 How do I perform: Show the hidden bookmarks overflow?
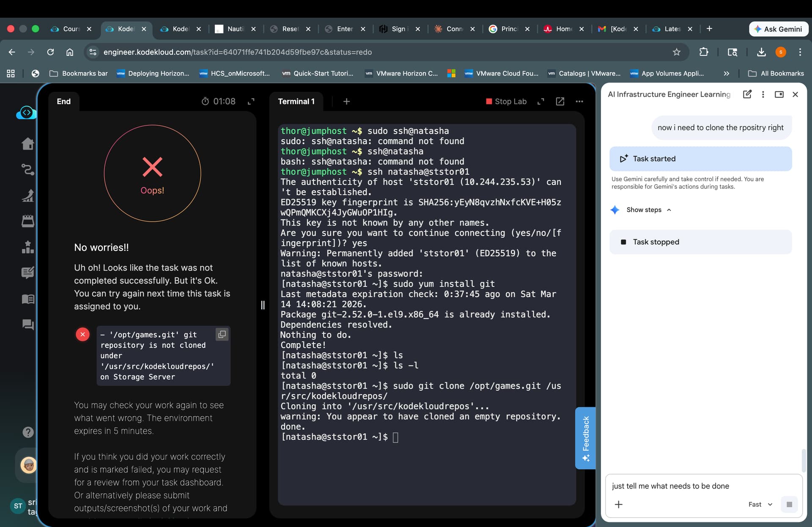727,74
